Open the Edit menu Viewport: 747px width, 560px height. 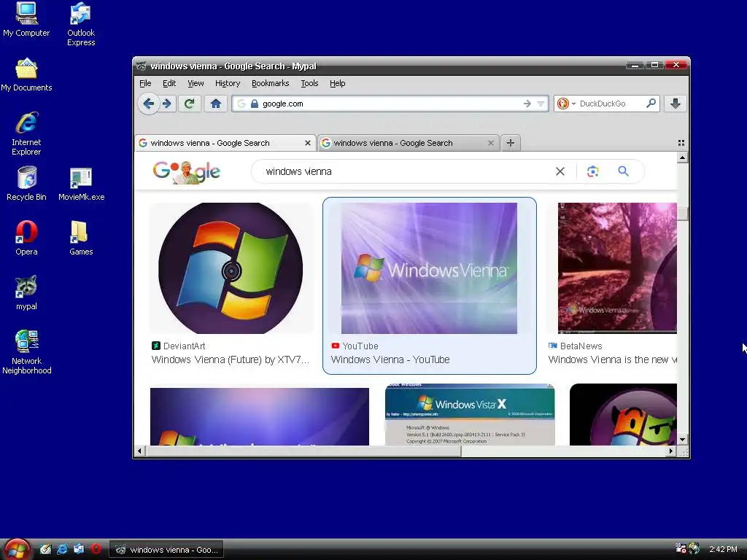point(169,83)
